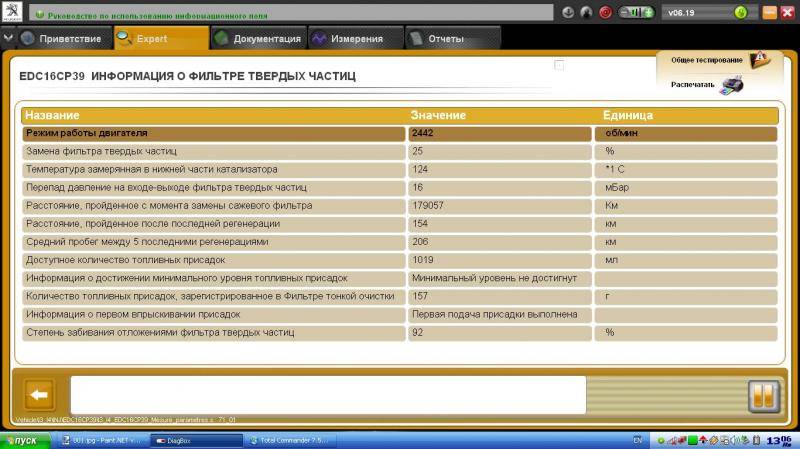This screenshot has width=800, height=449.
Task: Open the Windows пуск start menu
Action: pyautogui.click(x=22, y=440)
